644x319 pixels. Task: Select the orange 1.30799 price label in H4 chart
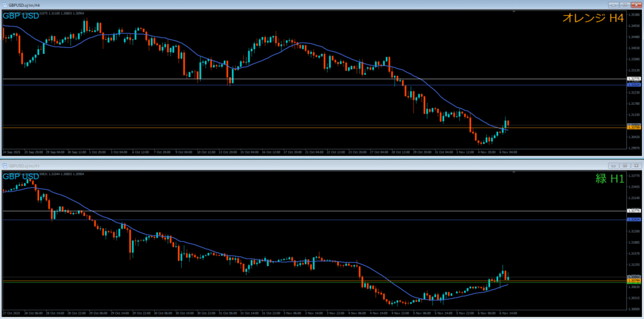[634, 127]
